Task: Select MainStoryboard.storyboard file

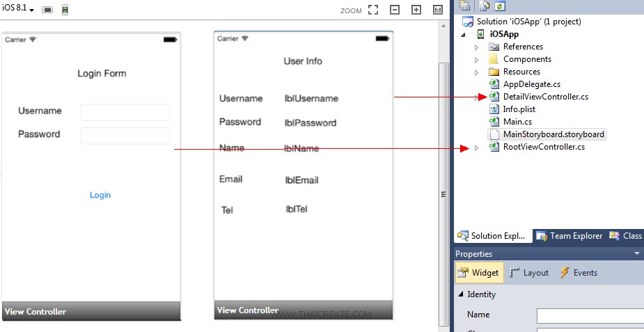Action: click(x=553, y=134)
